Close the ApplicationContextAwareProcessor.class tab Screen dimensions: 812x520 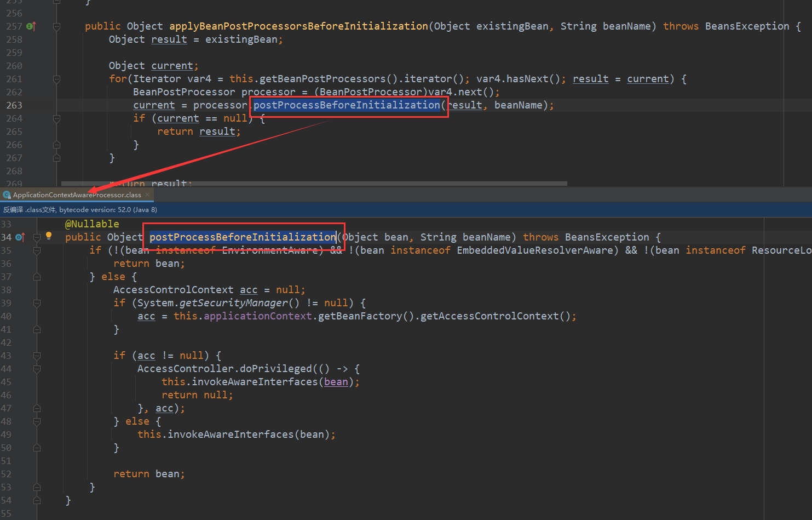click(147, 195)
